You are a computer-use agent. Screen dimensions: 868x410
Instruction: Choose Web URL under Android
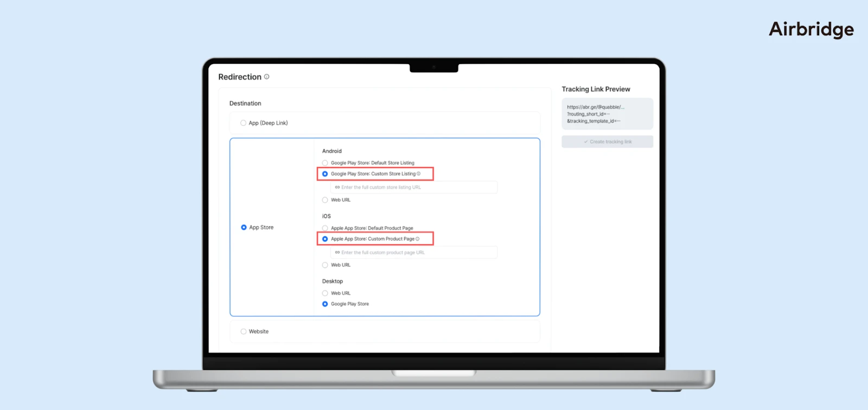coord(325,200)
